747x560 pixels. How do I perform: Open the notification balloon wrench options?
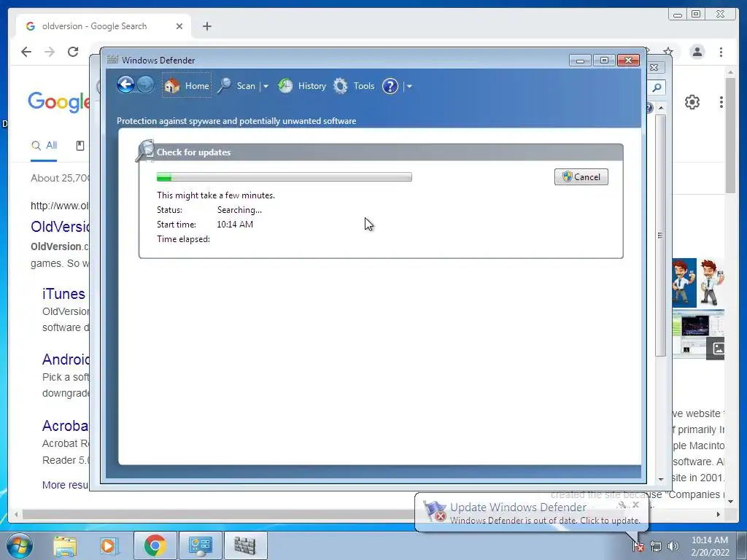pyautogui.click(x=622, y=505)
